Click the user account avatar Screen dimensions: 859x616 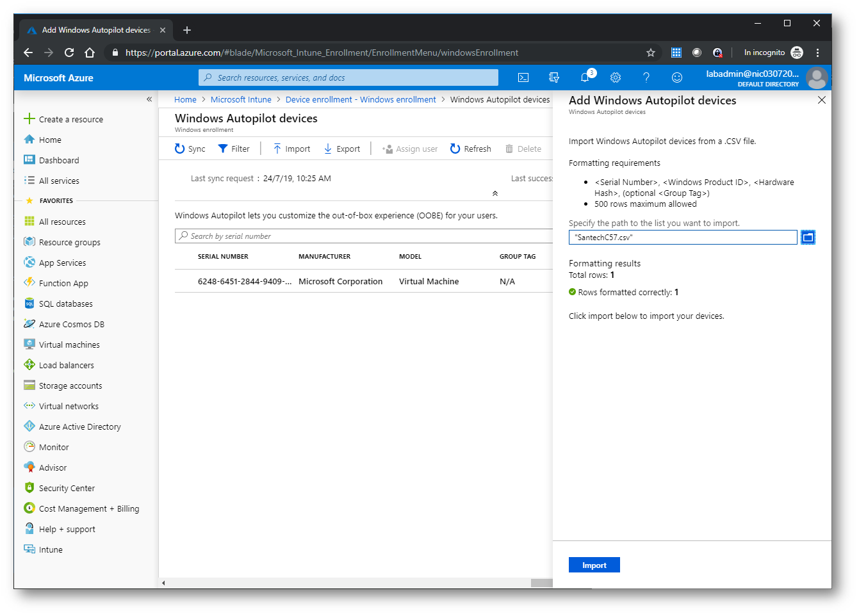point(816,78)
